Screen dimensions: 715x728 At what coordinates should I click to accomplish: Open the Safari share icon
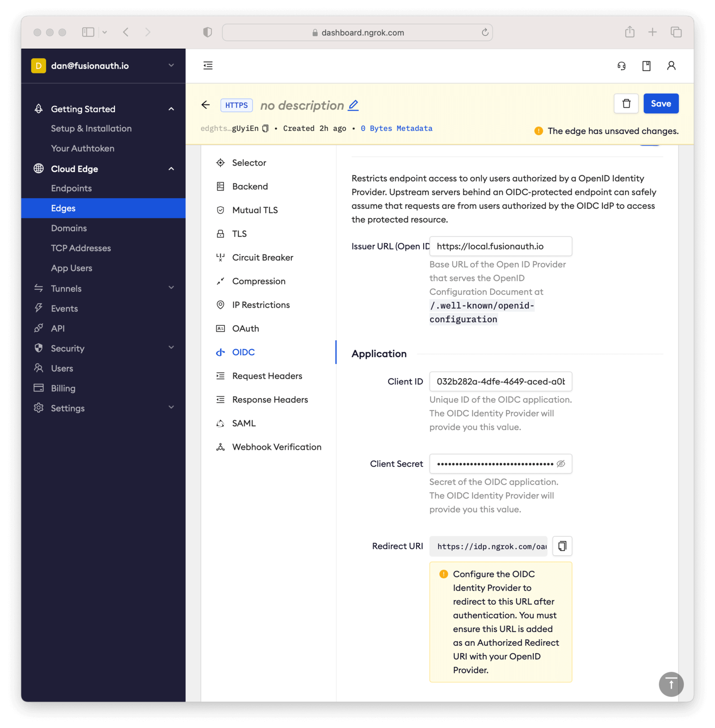[x=630, y=32]
